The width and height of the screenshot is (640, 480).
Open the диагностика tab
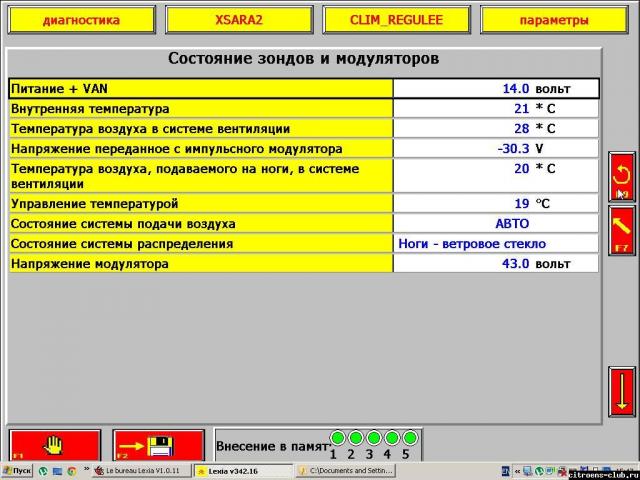(81, 20)
